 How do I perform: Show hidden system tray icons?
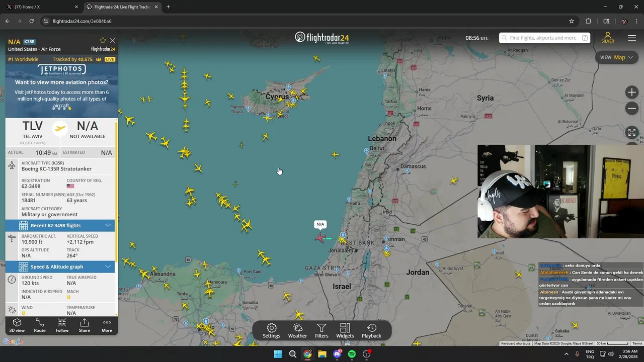pyautogui.click(x=567, y=354)
